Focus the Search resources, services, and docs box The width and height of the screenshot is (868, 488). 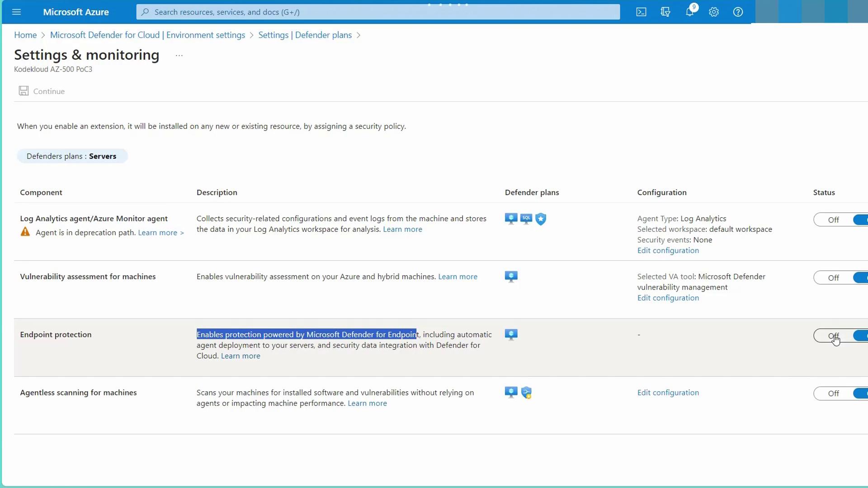[x=378, y=12]
